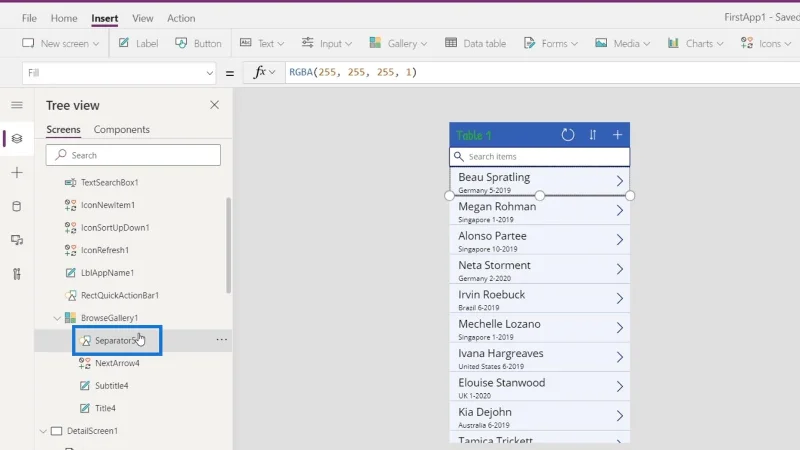
Task: Open the Advanced tools icon in left rail
Action: point(17,274)
